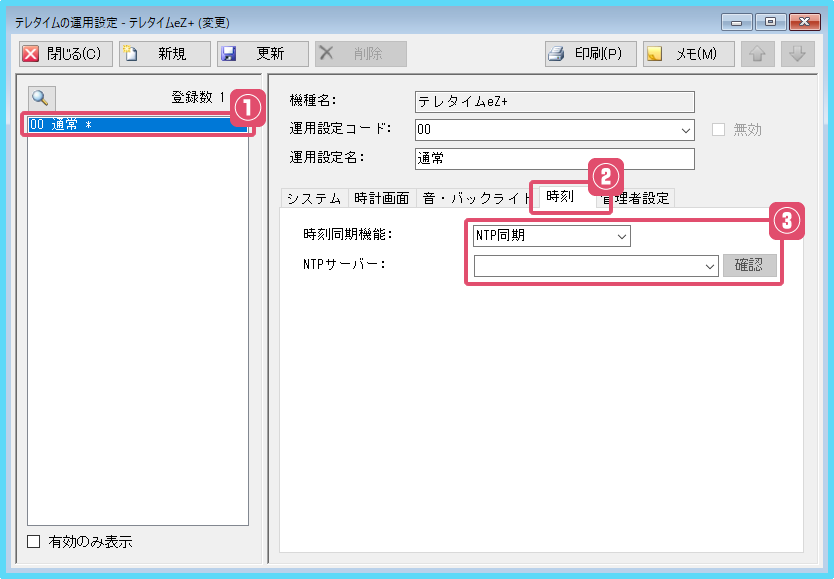Enable the 有効のみ表示 checkbox

pos(34,542)
